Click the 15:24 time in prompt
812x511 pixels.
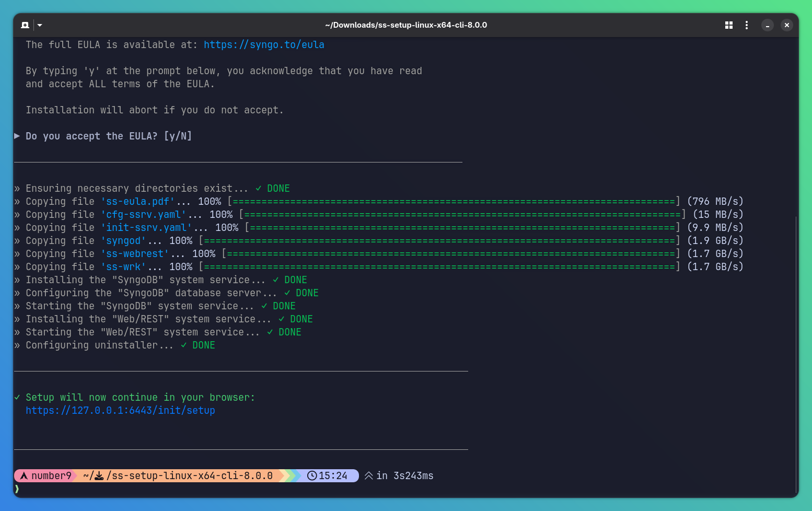click(x=333, y=476)
